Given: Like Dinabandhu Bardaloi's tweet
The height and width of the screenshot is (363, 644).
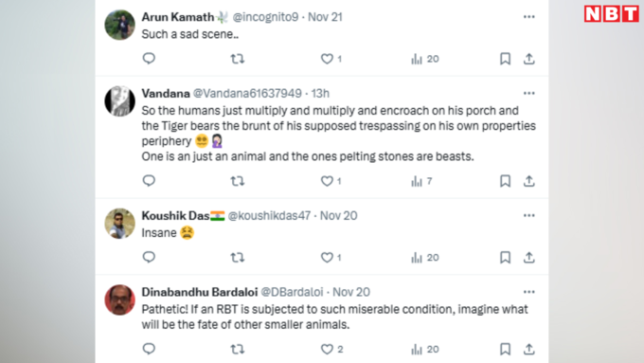Looking at the screenshot, I should pyautogui.click(x=327, y=349).
